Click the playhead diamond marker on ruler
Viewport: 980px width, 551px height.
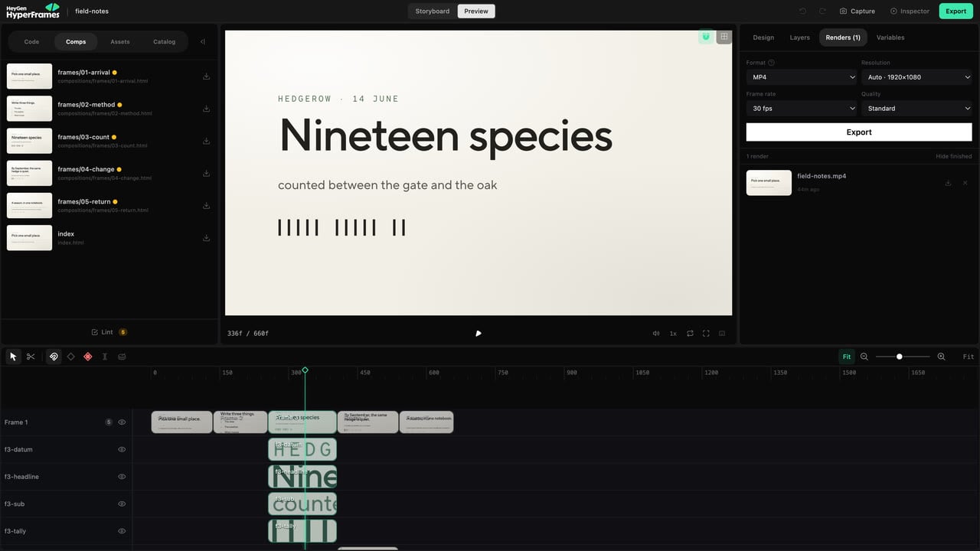coord(305,370)
